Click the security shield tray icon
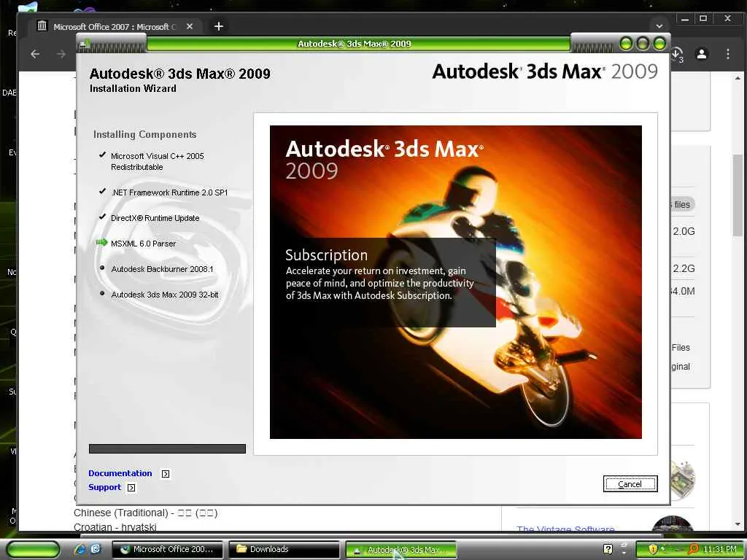Viewport: 747px width, 560px height. (653, 549)
